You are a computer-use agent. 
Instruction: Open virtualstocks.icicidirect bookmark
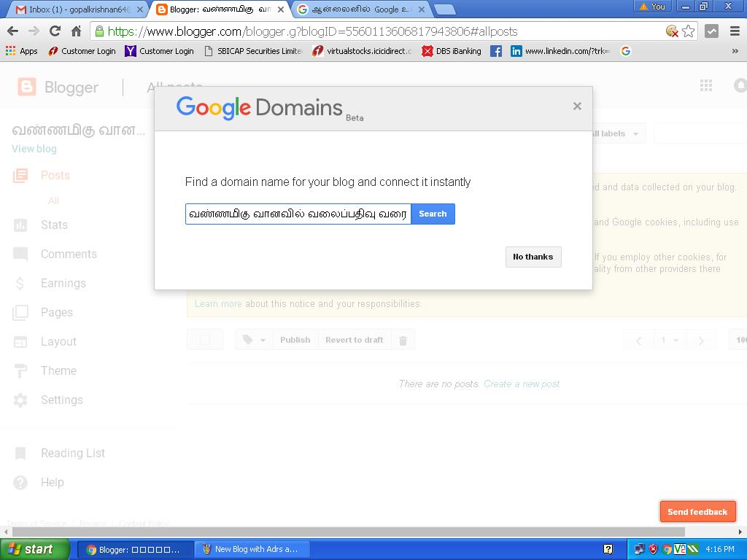[362, 51]
